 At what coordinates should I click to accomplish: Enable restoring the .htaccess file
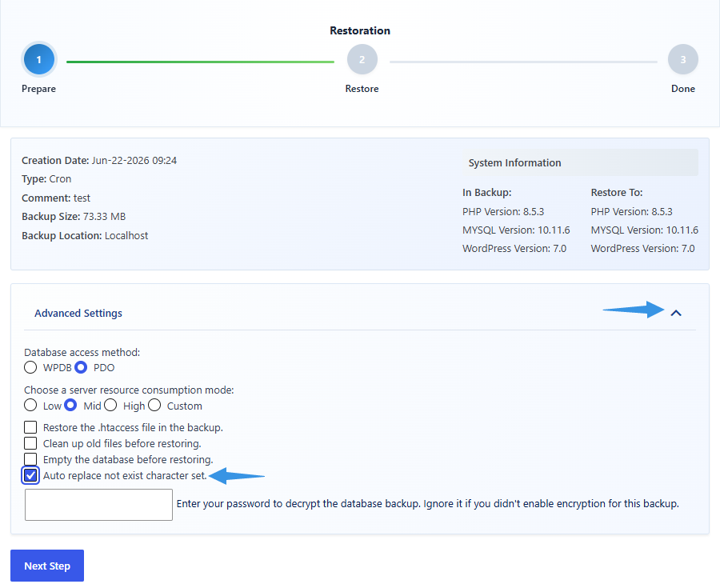30,427
